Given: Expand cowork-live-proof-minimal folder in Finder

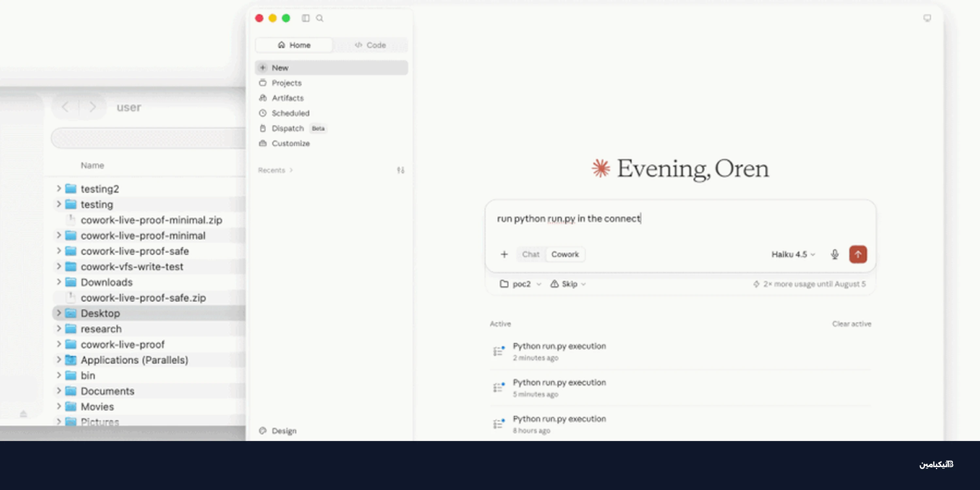Looking at the screenshot, I should point(58,235).
